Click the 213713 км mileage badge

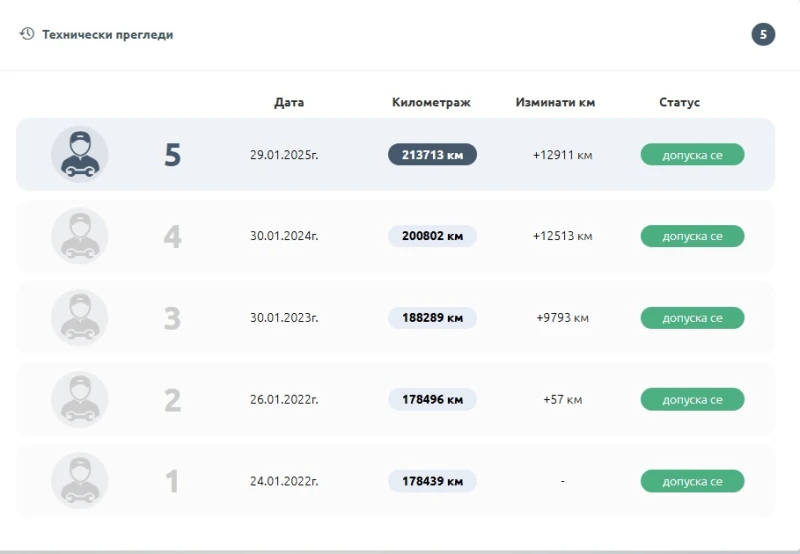432,155
